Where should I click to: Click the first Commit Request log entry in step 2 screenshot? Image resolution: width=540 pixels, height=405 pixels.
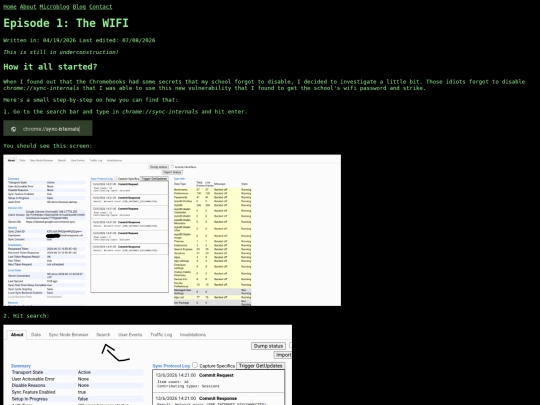pyautogui.click(x=219, y=381)
